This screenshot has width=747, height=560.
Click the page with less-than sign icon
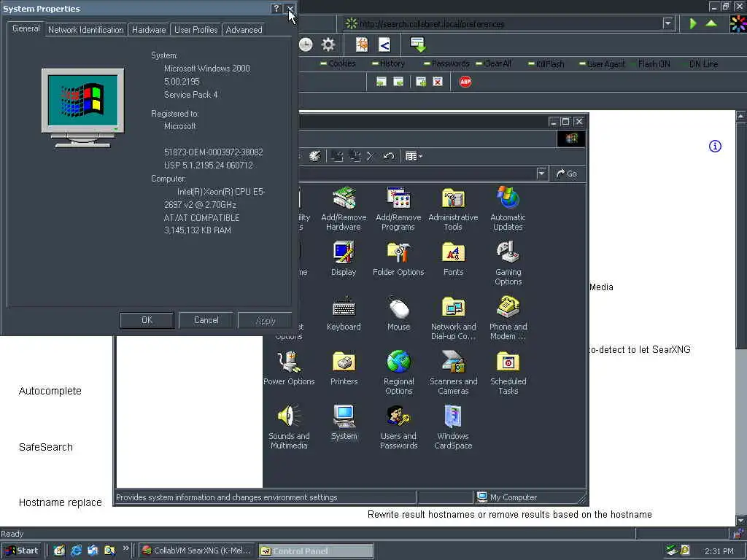coord(384,44)
